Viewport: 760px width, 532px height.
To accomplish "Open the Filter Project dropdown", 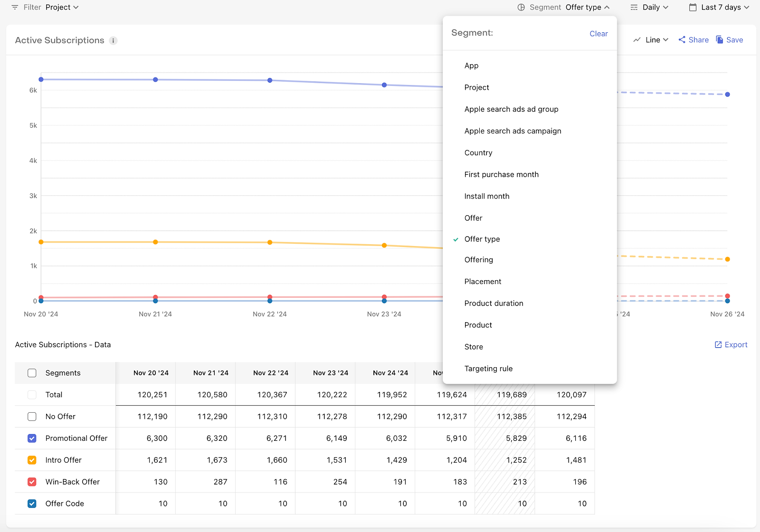I will tap(62, 7).
